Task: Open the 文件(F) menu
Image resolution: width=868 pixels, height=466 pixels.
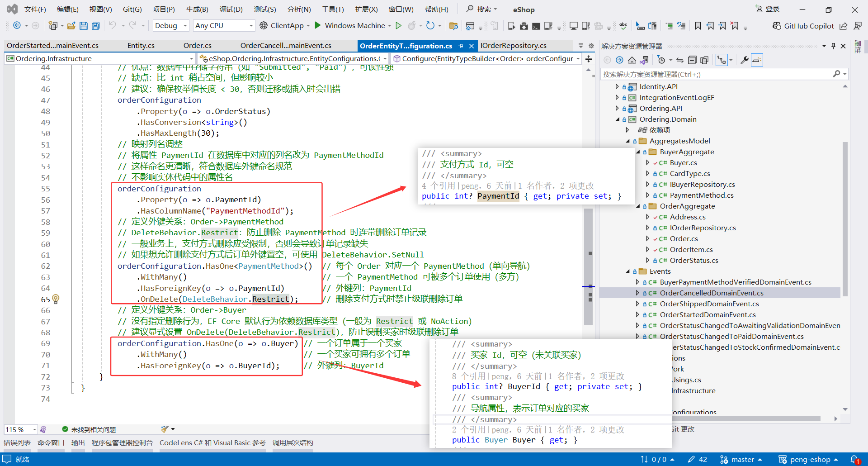Action: coord(35,10)
